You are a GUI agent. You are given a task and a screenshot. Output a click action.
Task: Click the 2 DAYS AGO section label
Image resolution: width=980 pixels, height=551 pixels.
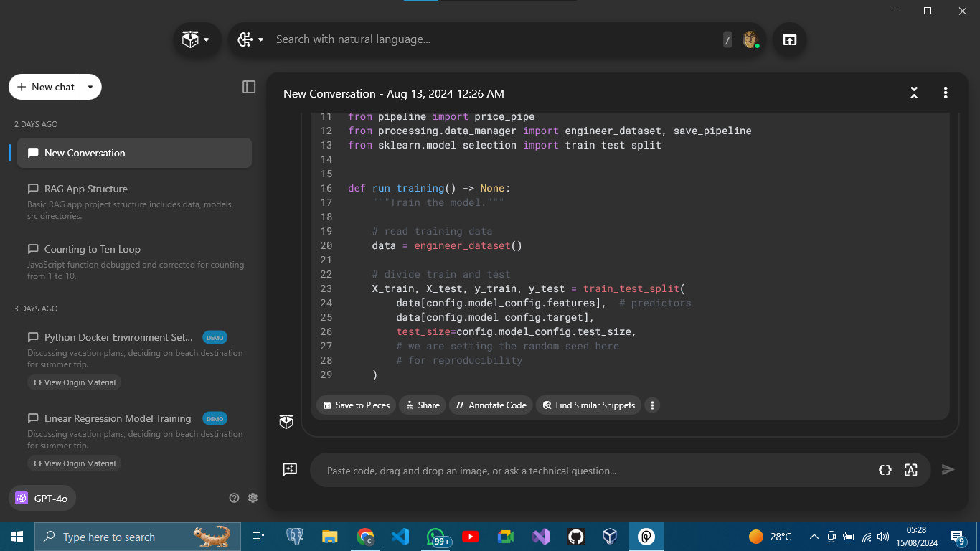pyautogui.click(x=36, y=124)
